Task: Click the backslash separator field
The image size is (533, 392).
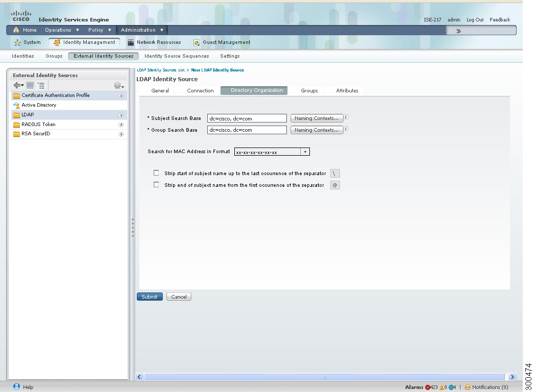Action: pos(335,174)
